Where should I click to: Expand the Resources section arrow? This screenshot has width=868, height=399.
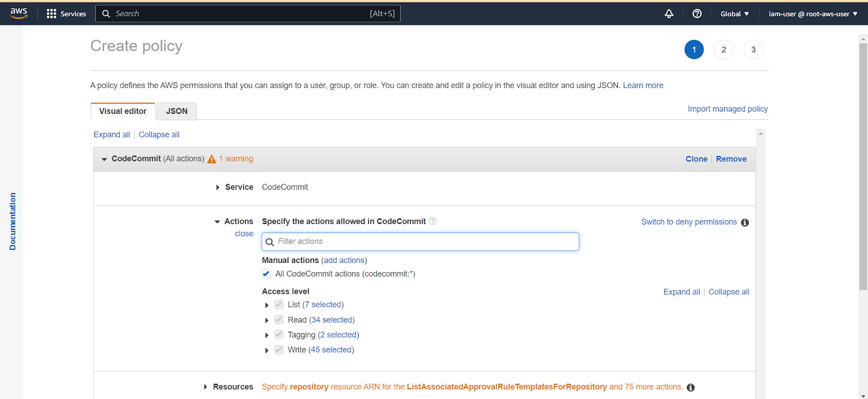click(205, 387)
